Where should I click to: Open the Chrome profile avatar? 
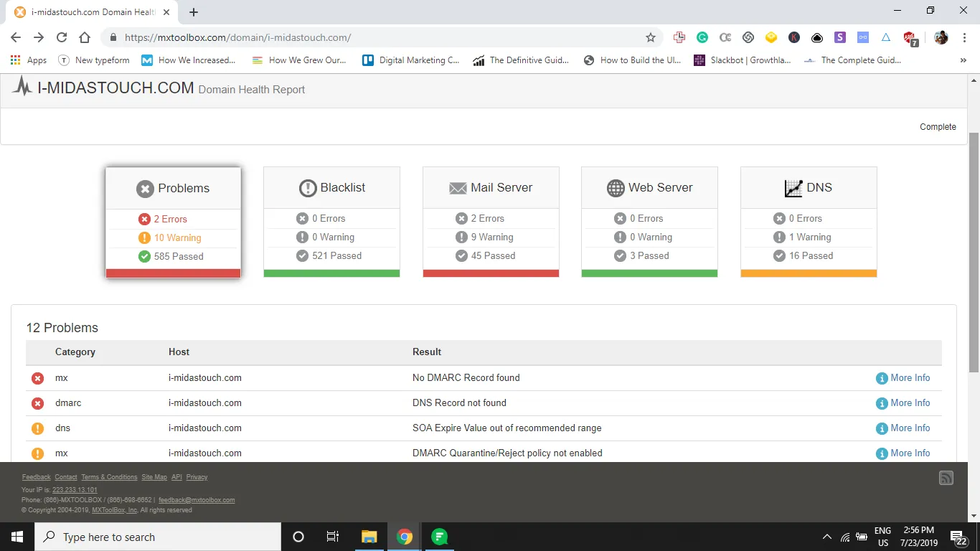(x=941, y=37)
